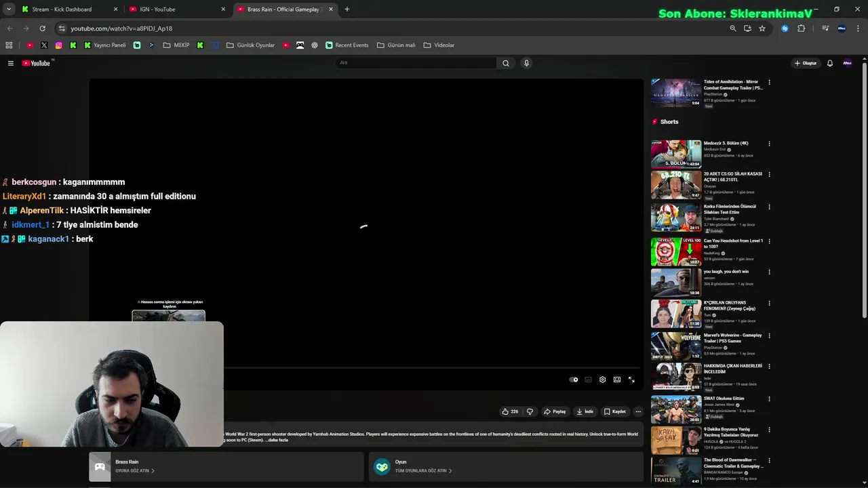Open the YouTube account avatar menu
The image size is (868, 488).
[847, 63]
